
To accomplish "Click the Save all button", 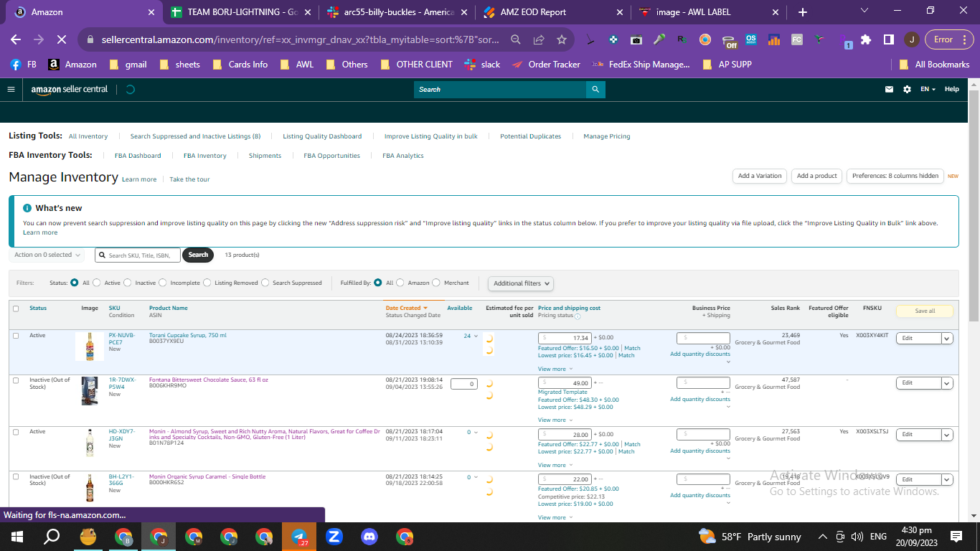I will click(x=925, y=311).
